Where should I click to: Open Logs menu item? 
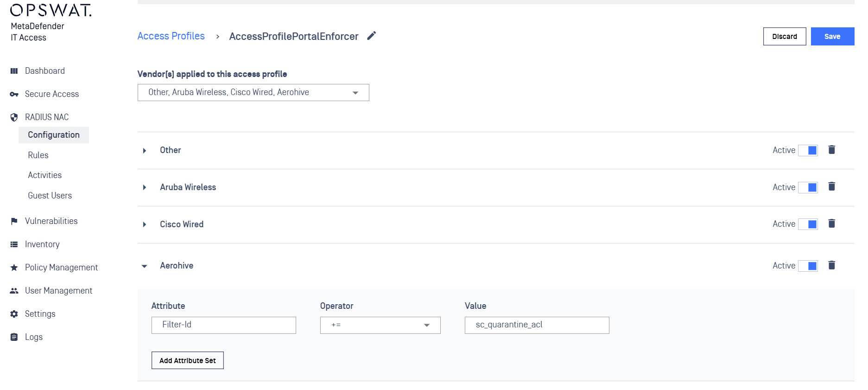pyautogui.click(x=34, y=337)
